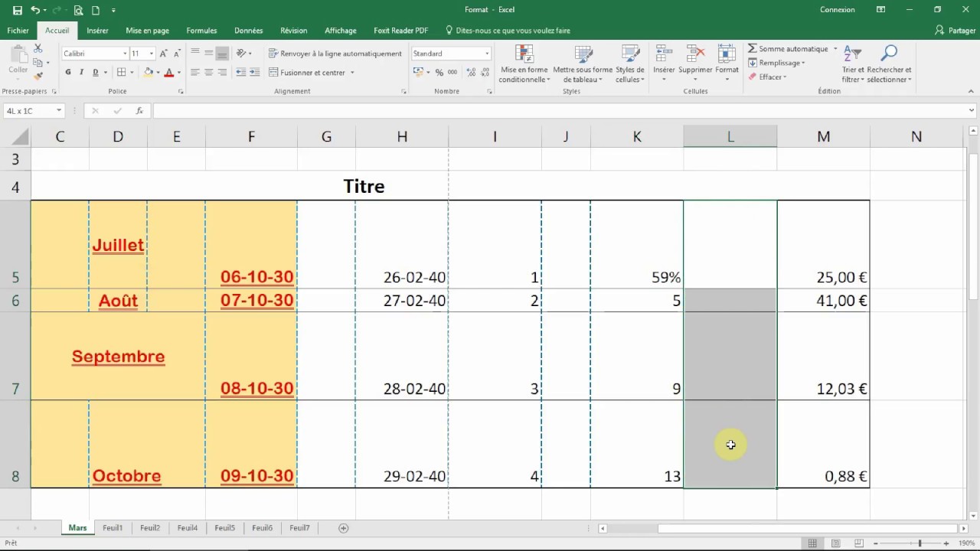Apply cell borders icon
Image resolution: width=980 pixels, height=551 pixels.
[x=121, y=73]
